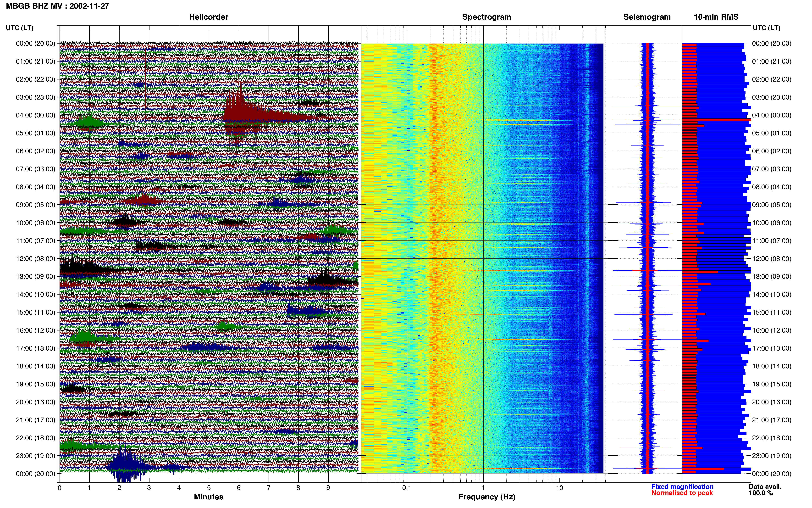
Task: Click minute tick '9' on helicorder axis
Action: [x=328, y=488]
